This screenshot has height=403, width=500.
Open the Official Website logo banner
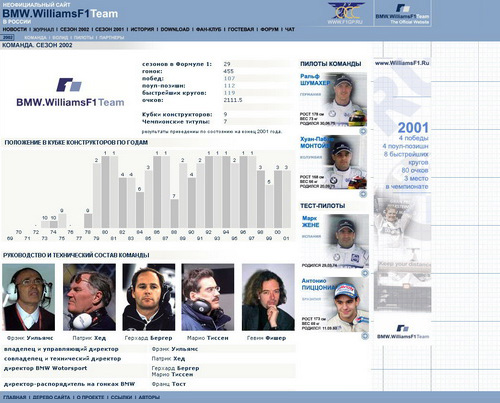click(x=402, y=13)
